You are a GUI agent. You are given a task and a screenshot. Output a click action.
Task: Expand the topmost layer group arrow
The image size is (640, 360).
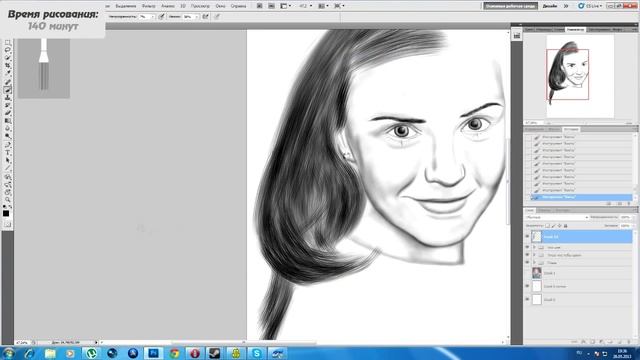click(x=534, y=247)
